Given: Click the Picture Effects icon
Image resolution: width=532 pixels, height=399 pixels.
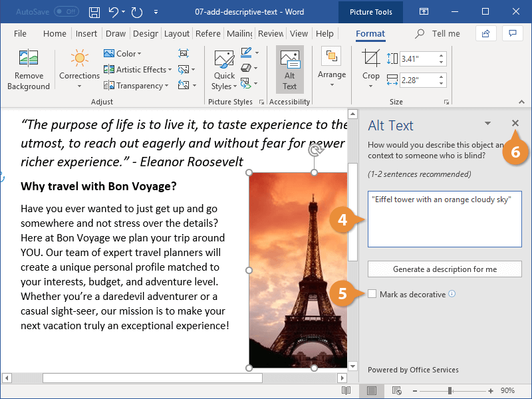Looking at the screenshot, I should (x=246, y=68).
